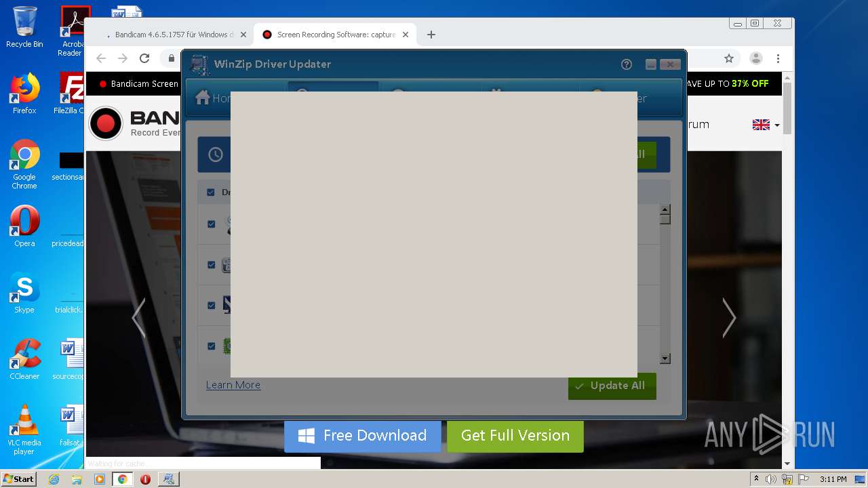Open the Chrome profile avatar
The image size is (868, 488).
tap(756, 58)
